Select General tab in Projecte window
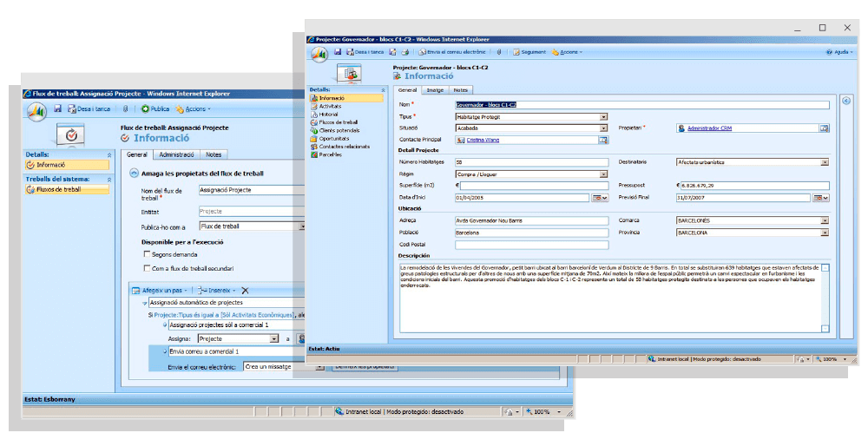 [407, 89]
